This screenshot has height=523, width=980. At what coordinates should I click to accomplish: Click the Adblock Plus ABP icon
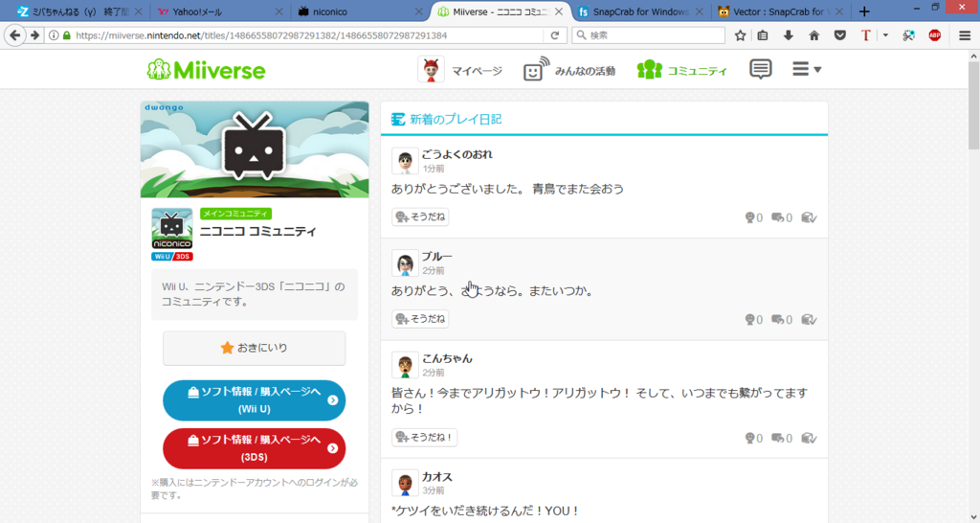tap(934, 35)
